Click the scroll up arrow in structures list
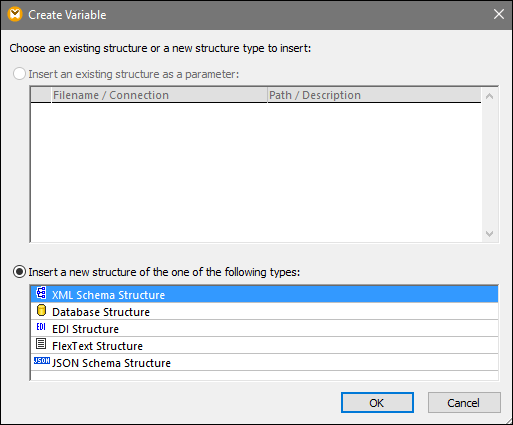Viewport: 513px width, 425px height. [x=489, y=96]
